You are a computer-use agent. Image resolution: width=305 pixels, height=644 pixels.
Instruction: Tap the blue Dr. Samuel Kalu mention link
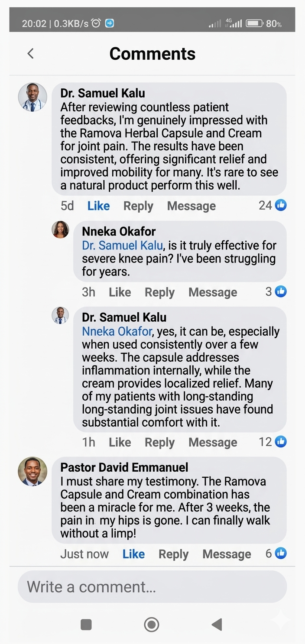pos(123,246)
